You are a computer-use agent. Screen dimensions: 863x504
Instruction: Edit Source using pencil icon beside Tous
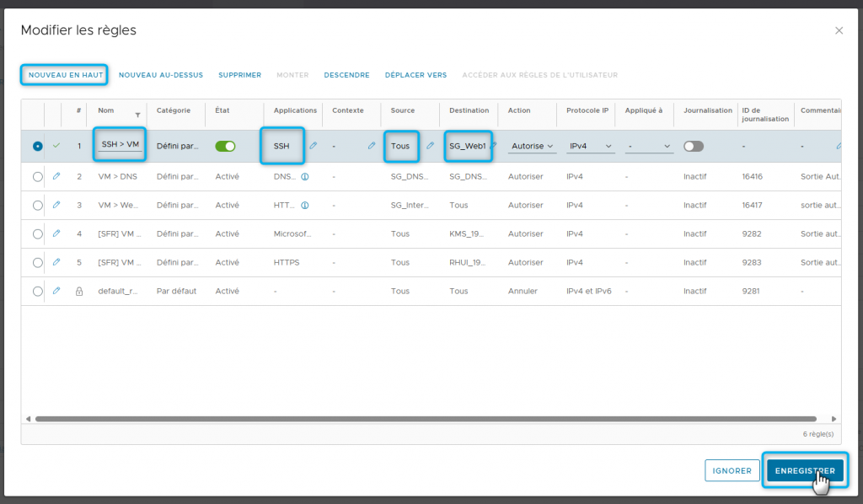(430, 146)
